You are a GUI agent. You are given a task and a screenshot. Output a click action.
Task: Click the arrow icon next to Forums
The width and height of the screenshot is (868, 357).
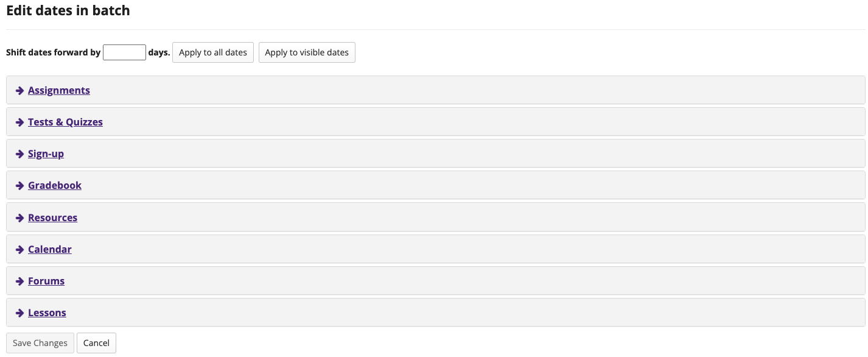[20, 281]
